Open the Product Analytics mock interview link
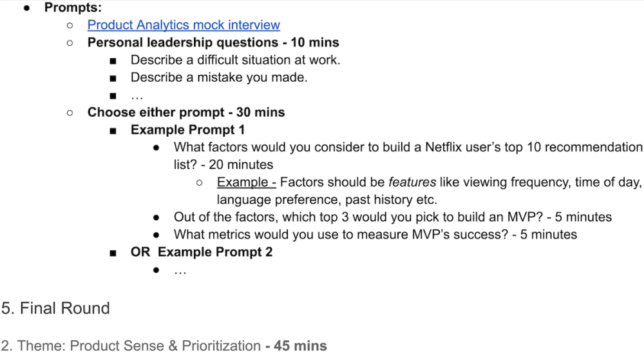This screenshot has width=644, height=363. click(x=184, y=25)
